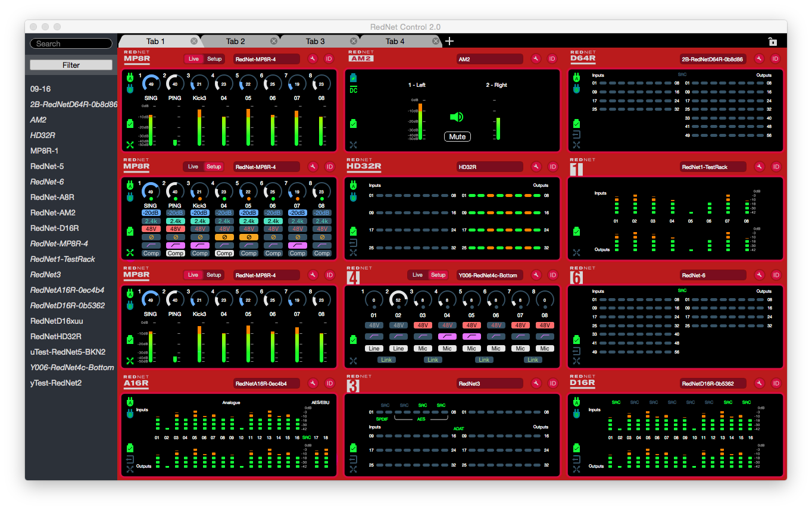This screenshot has height=510, width=812.
Task: Select Setup mode on Y006-RedNet4c-Bottom panel
Action: tap(438, 275)
